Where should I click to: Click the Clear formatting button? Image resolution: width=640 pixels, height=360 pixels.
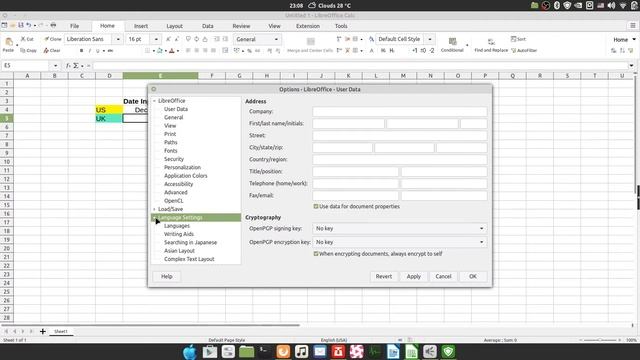tap(52, 51)
